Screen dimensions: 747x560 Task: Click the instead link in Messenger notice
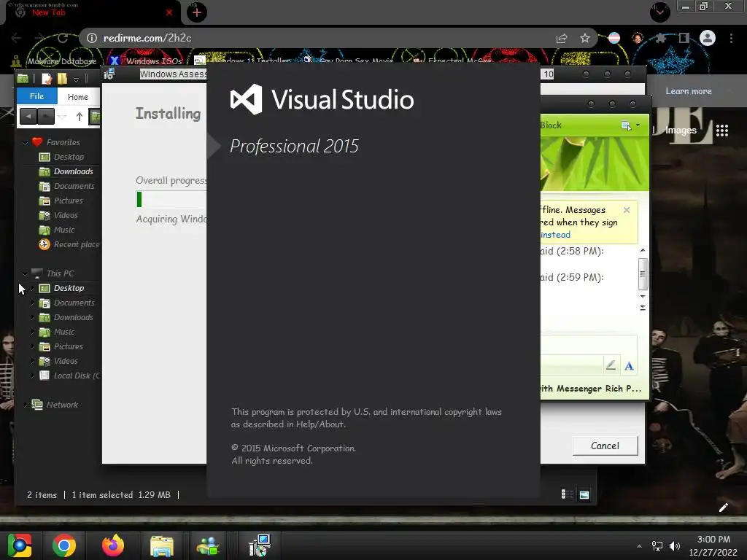tap(555, 235)
